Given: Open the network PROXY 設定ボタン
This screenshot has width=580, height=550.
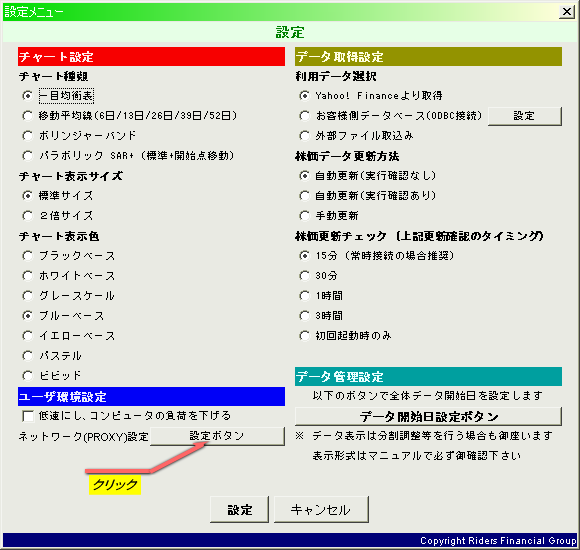Looking at the screenshot, I should pyautogui.click(x=218, y=436).
